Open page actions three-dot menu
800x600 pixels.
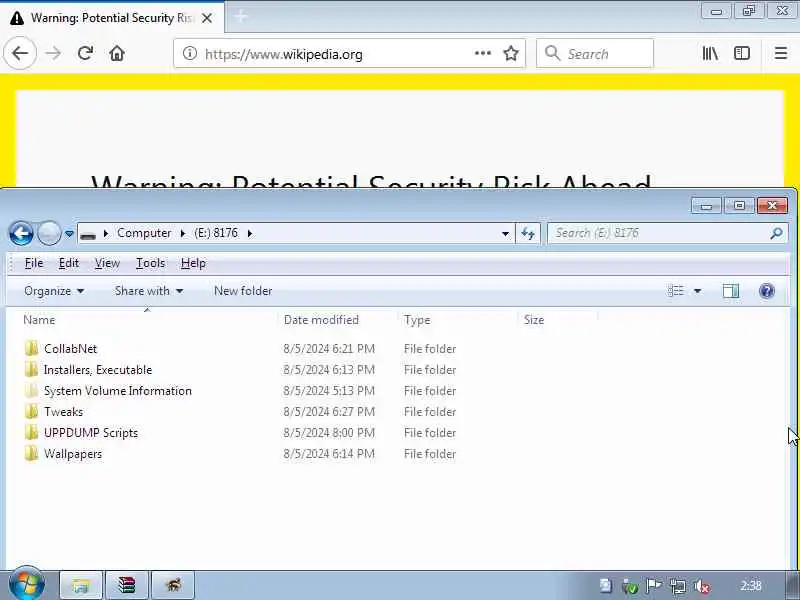pyautogui.click(x=483, y=53)
